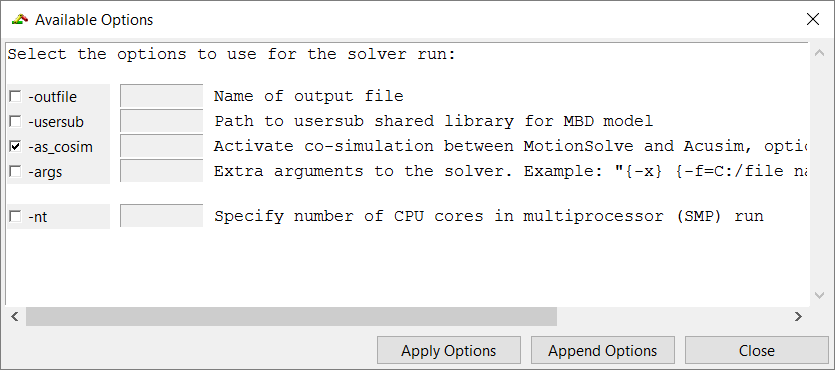Click the vertical scrollbar up arrow
This screenshot has height=370, width=835.
click(x=819, y=53)
